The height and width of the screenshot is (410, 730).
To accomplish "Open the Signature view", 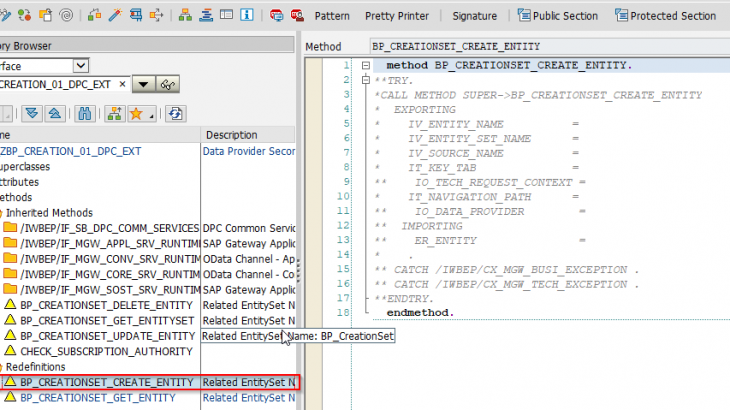I will point(473,16).
